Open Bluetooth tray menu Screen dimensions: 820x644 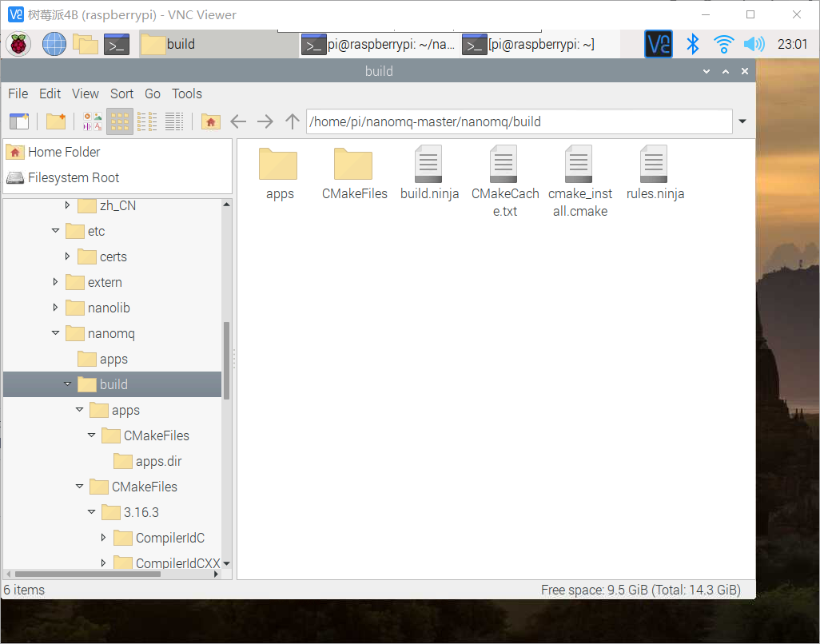pyautogui.click(x=692, y=44)
